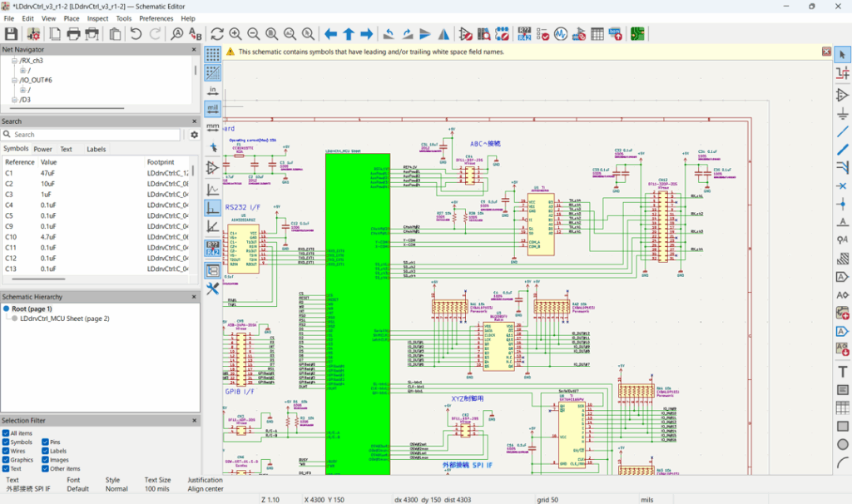Collapse the /RX_ch3 net node
852x504 pixels.
pyautogui.click(x=15, y=61)
